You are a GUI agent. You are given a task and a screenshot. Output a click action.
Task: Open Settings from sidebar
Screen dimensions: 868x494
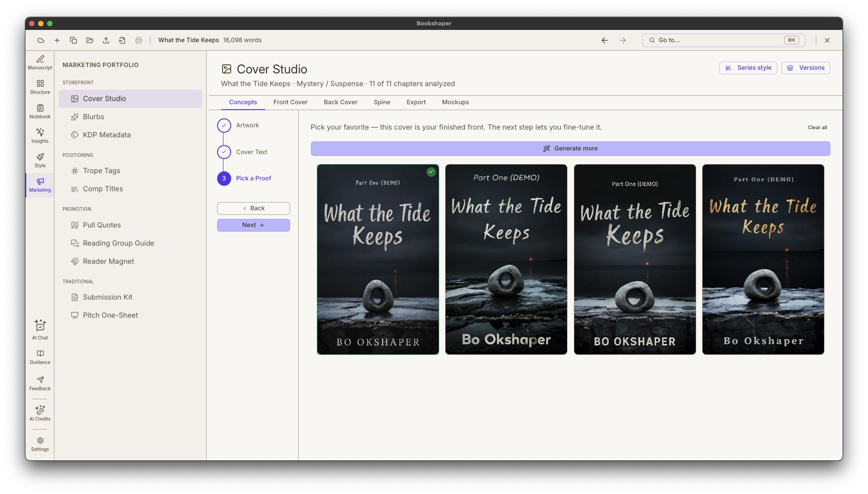click(x=40, y=444)
